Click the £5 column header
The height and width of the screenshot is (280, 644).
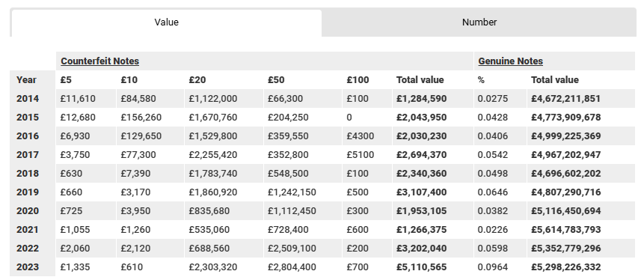tap(66, 80)
